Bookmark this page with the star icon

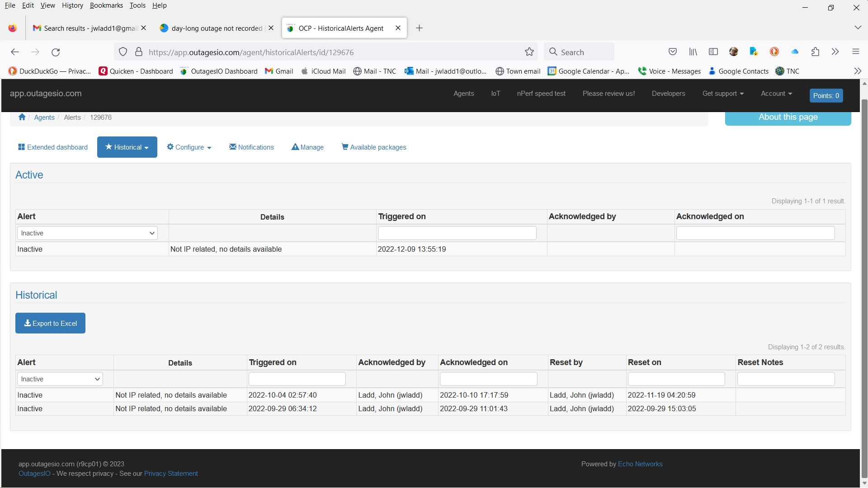(529, 52)
